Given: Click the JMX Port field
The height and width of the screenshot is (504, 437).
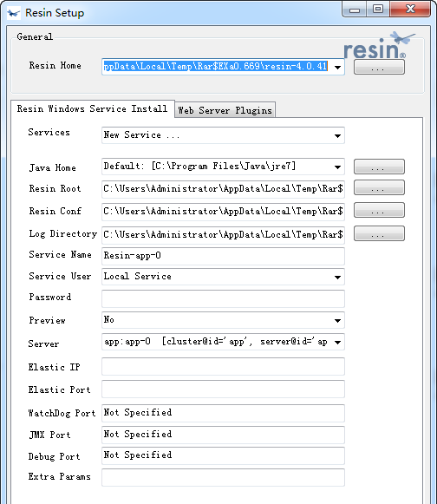Looking at the screenshot, I should coord(223,435).
